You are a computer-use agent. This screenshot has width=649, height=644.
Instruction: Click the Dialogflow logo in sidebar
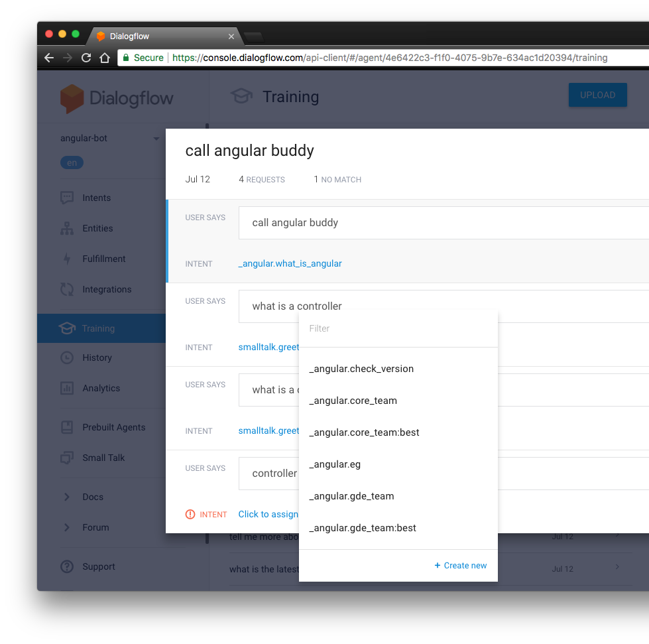coord(116,99)
